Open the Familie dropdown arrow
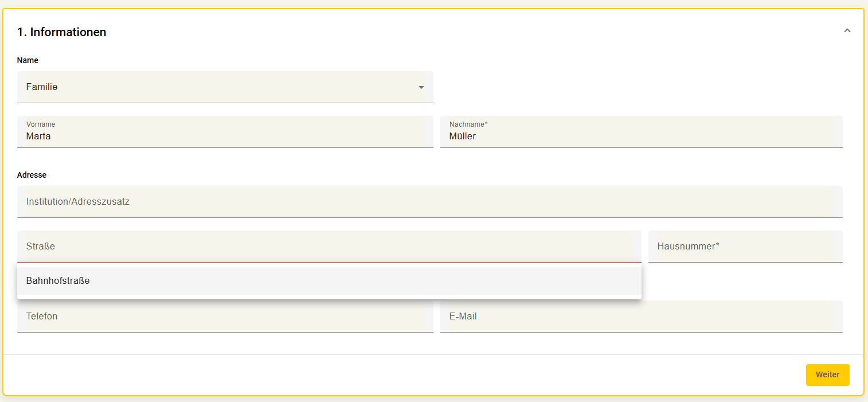 pyautogui.click(x=421, y=87)
